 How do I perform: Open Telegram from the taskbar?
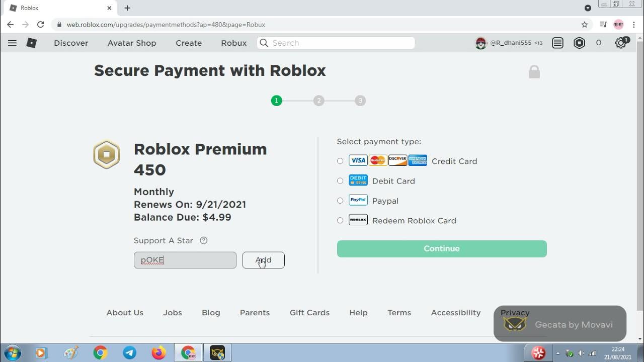point(129,353)
